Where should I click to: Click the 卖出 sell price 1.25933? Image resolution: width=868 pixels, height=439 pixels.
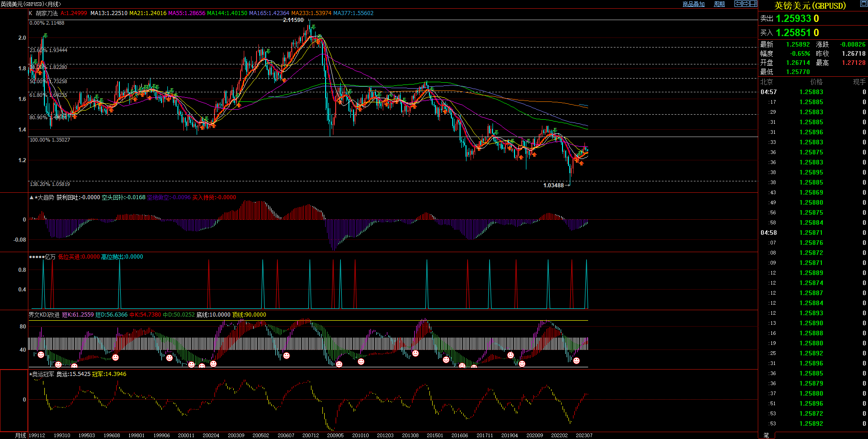793,19
